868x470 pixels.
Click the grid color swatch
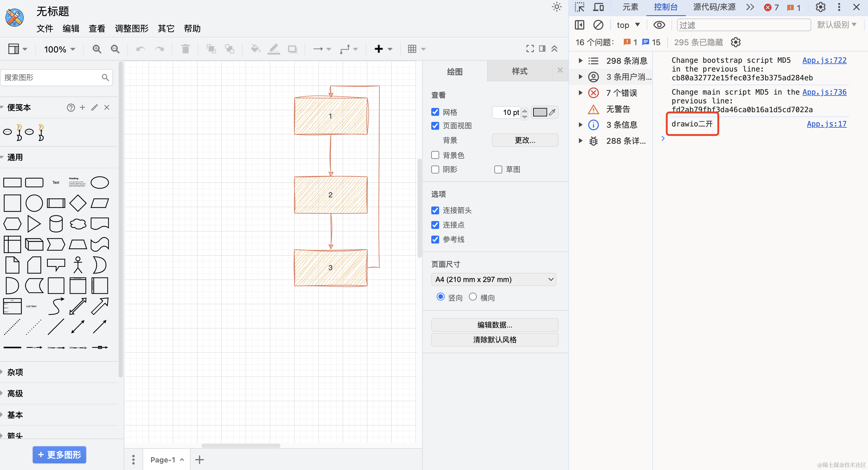tap(540, 112)
